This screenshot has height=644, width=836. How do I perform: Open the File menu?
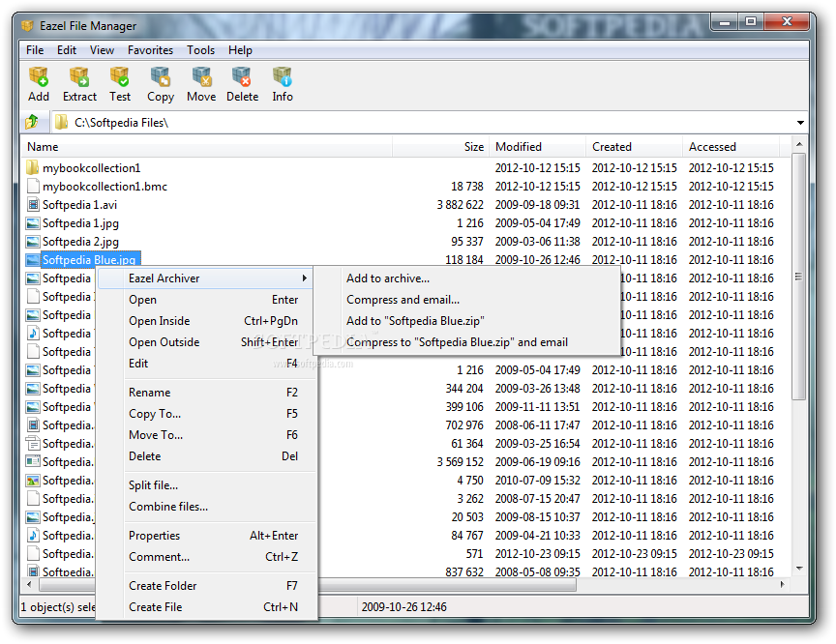click(35, 50)
